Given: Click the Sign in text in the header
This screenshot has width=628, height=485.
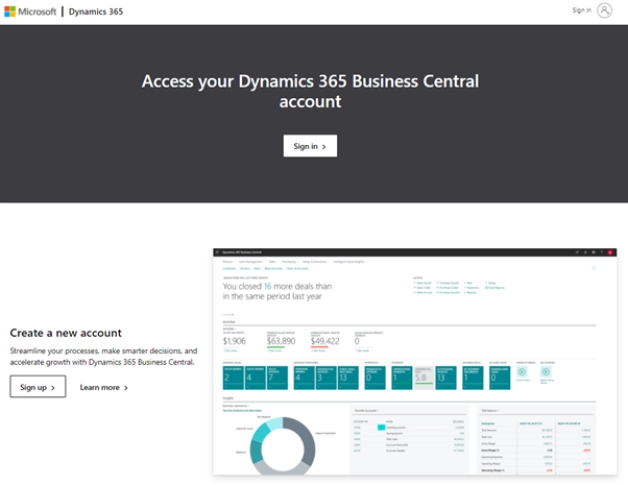Looking at the screenshot, I should click(581, 11).
